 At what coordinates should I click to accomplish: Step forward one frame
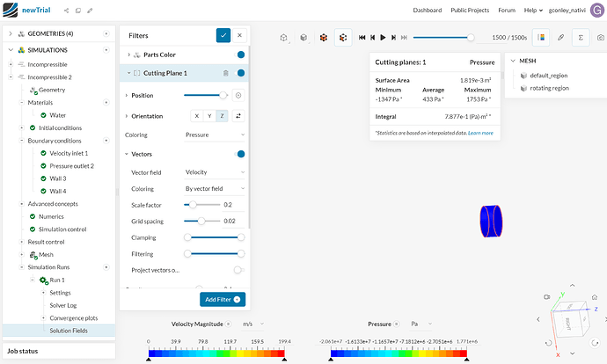[393, 38]
